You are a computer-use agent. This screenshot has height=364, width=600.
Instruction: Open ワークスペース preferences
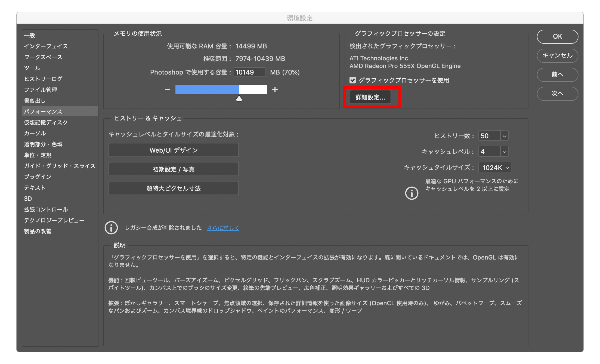pyautogui.click(x=60, y=57)
